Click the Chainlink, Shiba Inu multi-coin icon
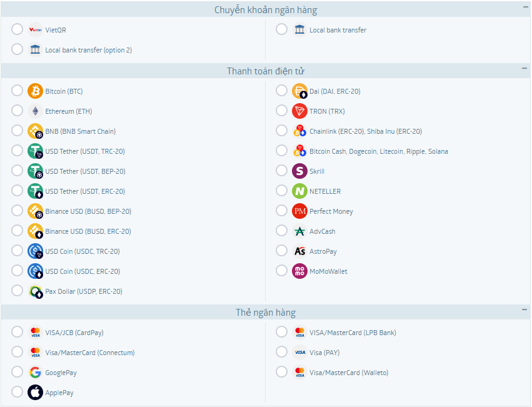532x407 pixels. (299, 131)
